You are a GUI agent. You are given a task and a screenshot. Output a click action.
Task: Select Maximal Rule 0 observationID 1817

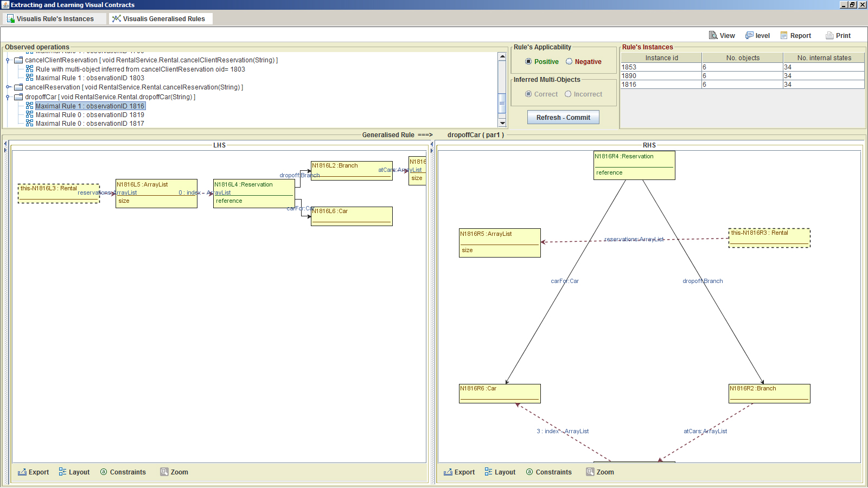(90, 123)
